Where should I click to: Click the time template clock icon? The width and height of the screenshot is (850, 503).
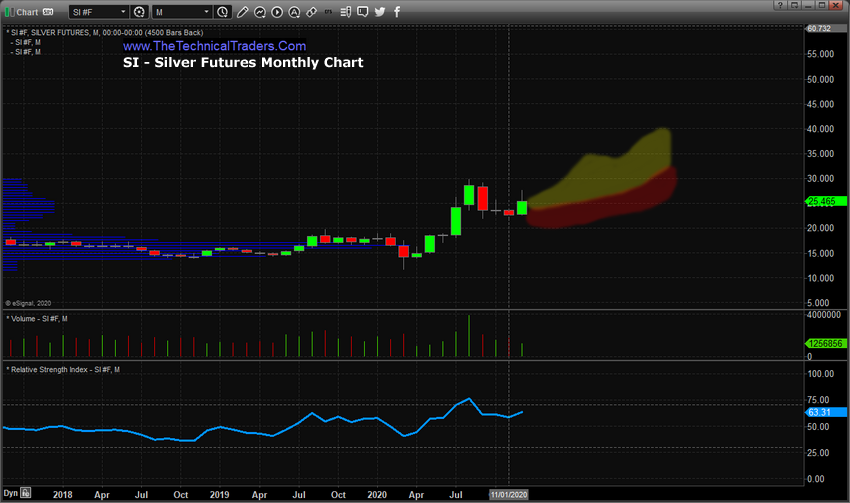pyautogui.click(x=222, y=12)
